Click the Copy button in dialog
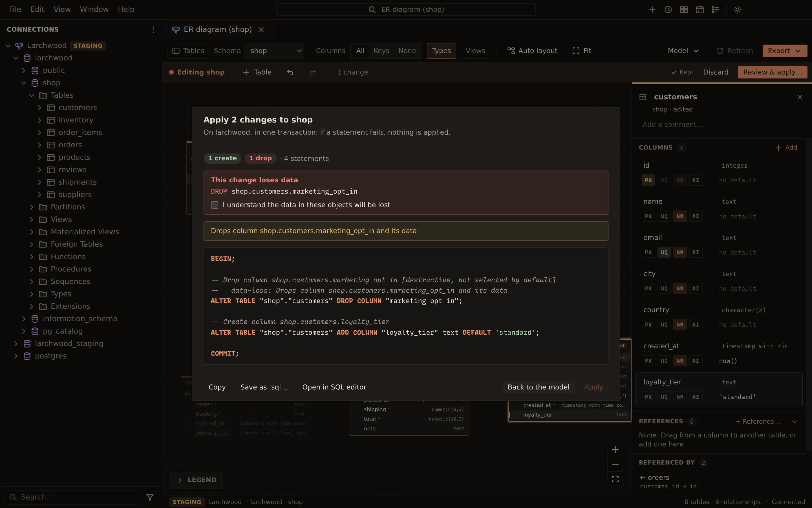Viewport: 812px width, 508px height. click(x=217, y=387)
